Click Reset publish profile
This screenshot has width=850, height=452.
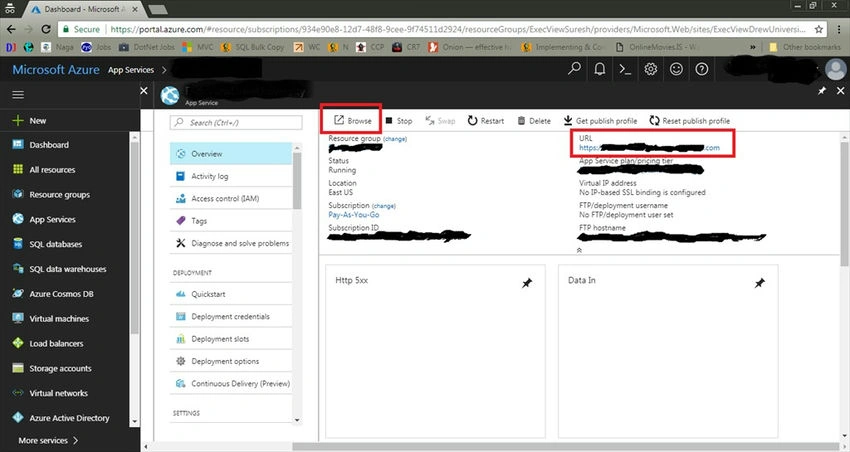point(690,121)
